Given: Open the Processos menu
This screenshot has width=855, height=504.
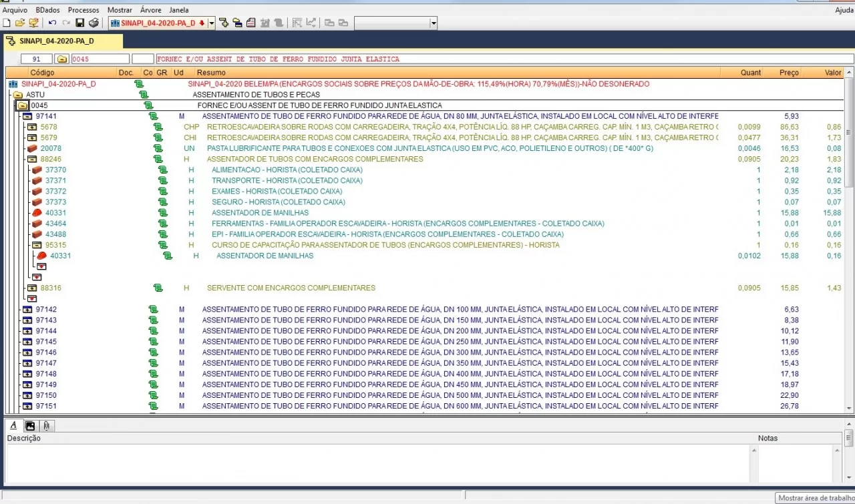Looking at the screenshot, I should click(x=83, y=10).
